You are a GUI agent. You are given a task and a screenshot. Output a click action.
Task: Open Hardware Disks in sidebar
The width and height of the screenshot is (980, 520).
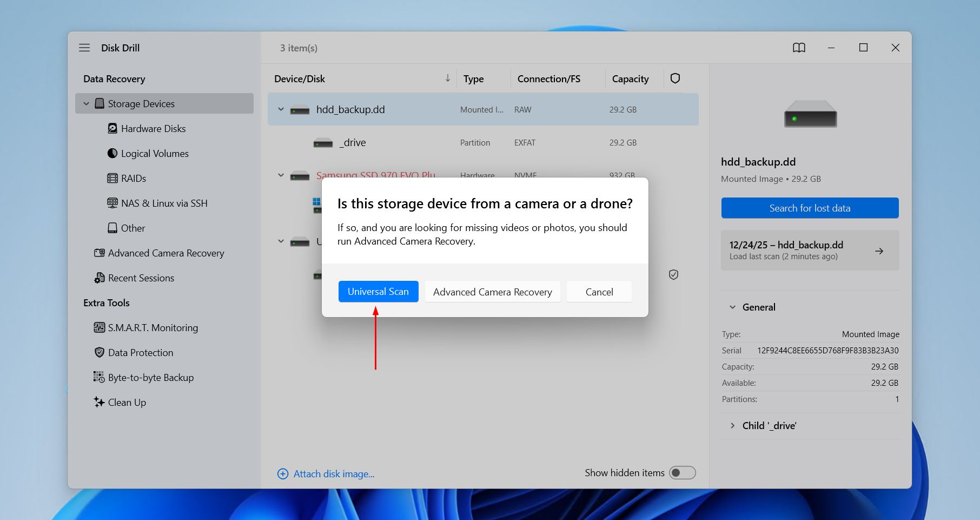pyautogui.click(x=153, y=129)
